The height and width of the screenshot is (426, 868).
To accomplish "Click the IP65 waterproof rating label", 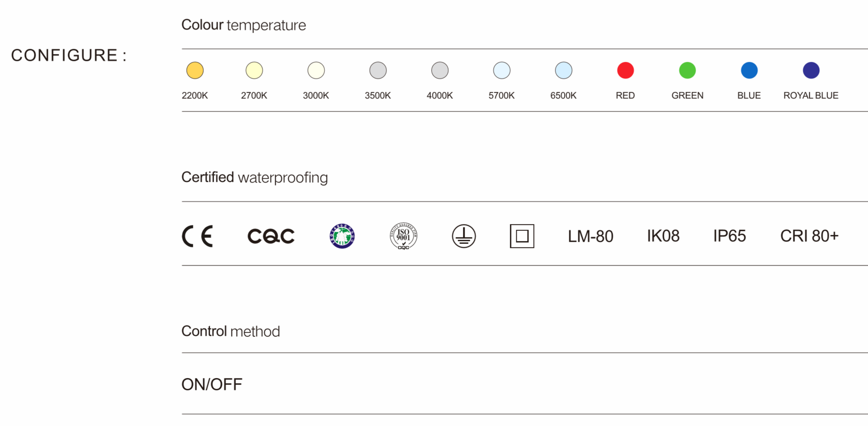I will click(729, 236).
